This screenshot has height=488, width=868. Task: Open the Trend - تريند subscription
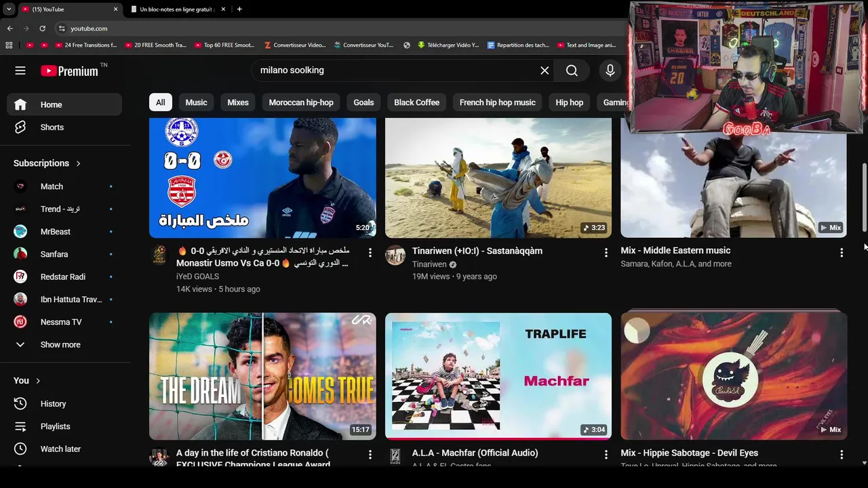point(64,209)
